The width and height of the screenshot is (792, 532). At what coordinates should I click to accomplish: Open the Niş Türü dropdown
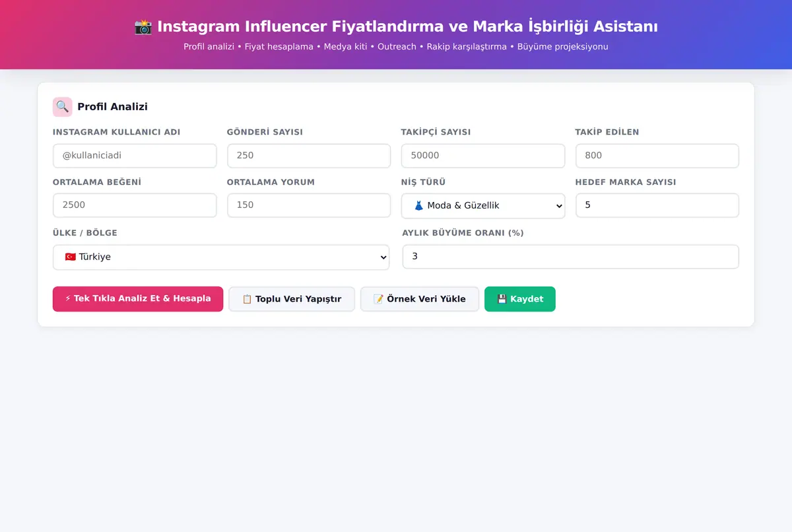(x=483, y=206)
